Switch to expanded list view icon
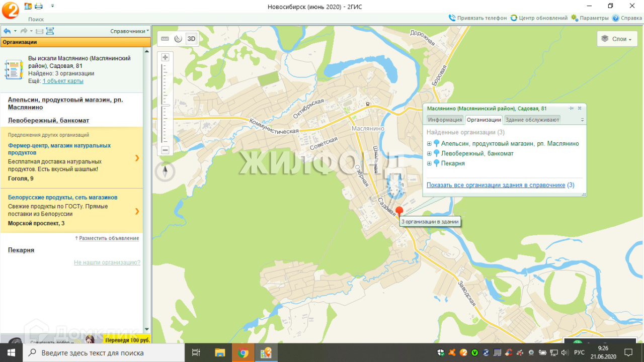The height and width of the screenshot is (362, 644). [50, 31]
